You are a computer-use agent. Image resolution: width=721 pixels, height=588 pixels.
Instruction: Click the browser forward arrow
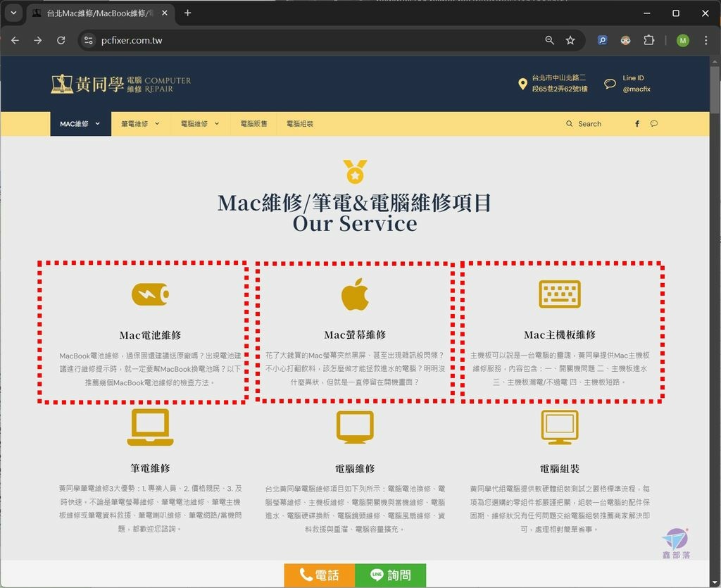coord(38,40)
